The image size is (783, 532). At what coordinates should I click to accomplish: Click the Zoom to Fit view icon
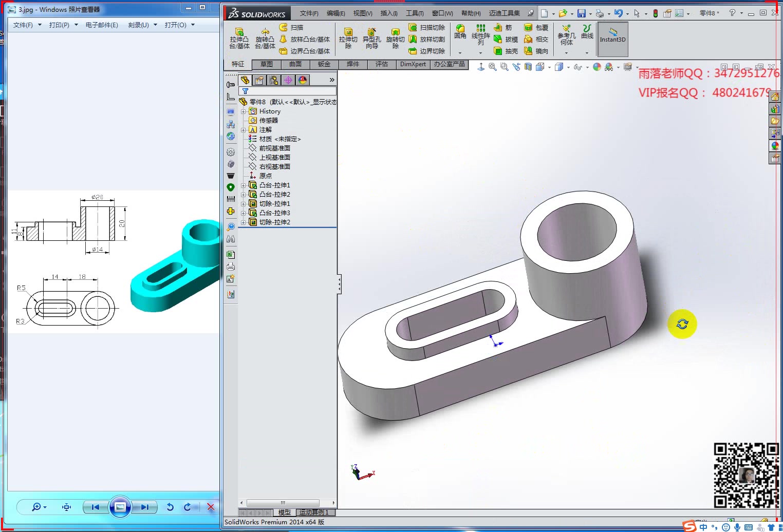coord(492,67)
